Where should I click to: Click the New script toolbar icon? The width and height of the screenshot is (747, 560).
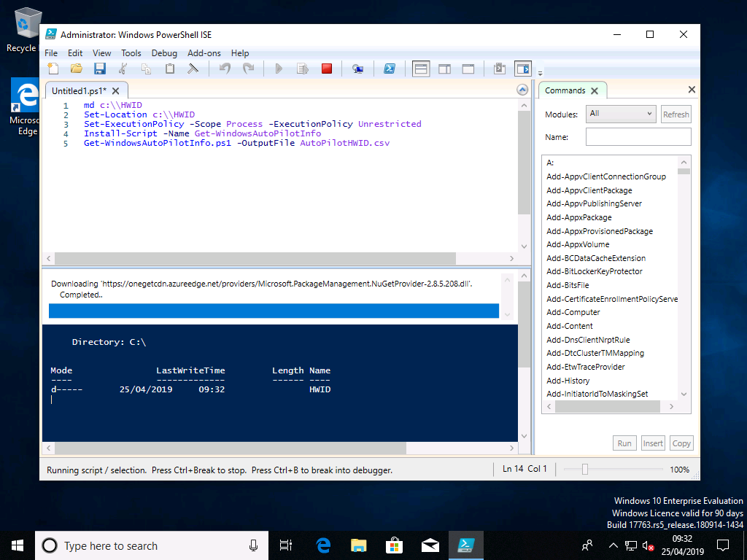pyautogui.click(x=53, y=69)
